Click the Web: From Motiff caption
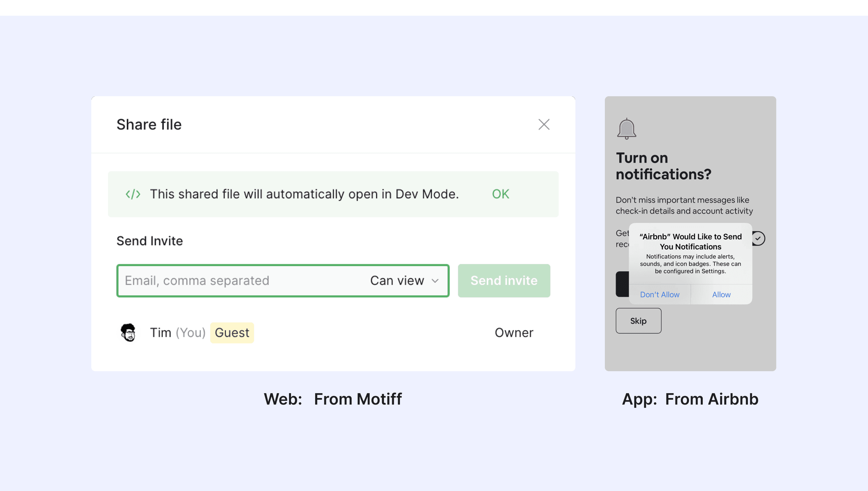 click(333, 399)
